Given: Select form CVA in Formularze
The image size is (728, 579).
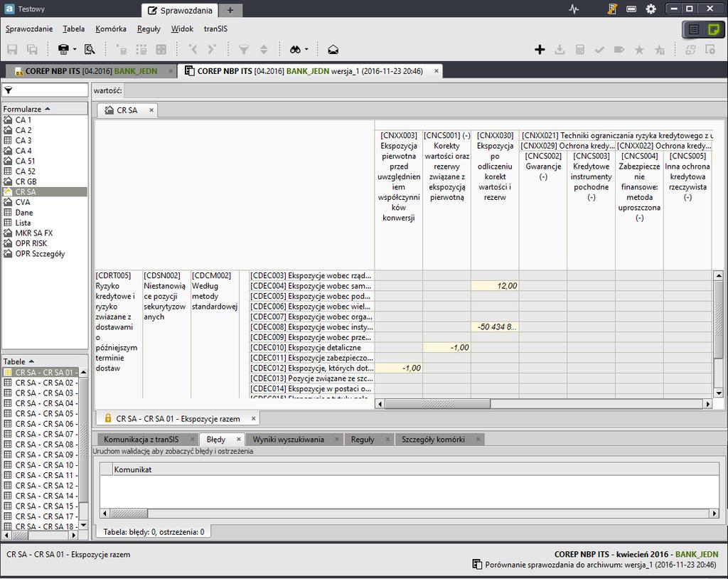Looking at the screenshot, I should [x=22, y=202].
